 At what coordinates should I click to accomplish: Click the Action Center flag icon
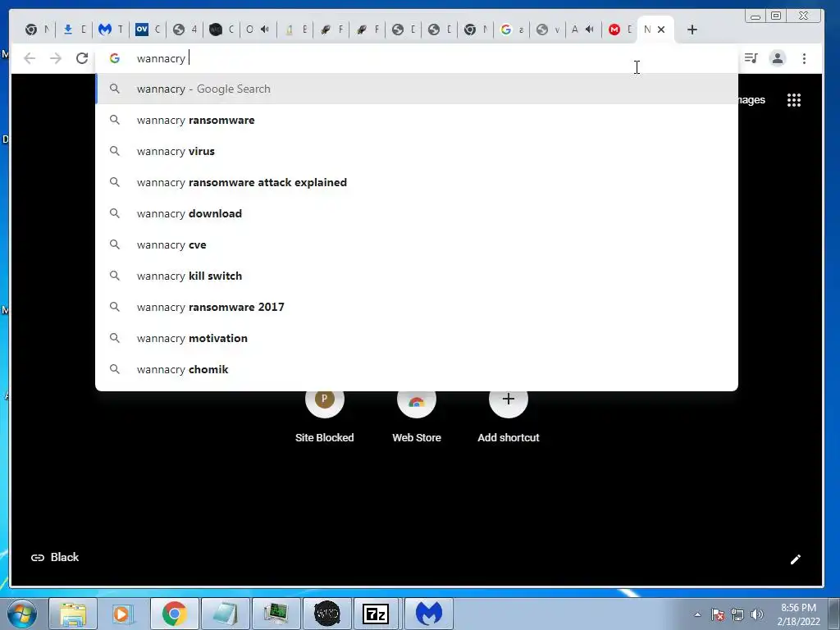[x=717, y=614]
